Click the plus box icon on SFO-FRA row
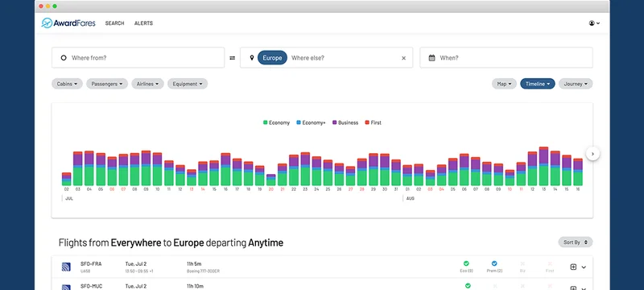This screenshot has height=290, width=644. (x=574, y=267)
